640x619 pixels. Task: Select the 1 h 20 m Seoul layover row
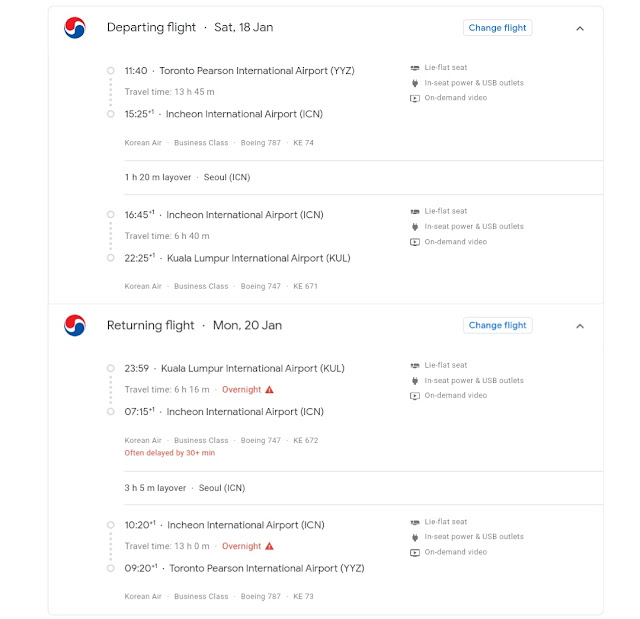187,177
